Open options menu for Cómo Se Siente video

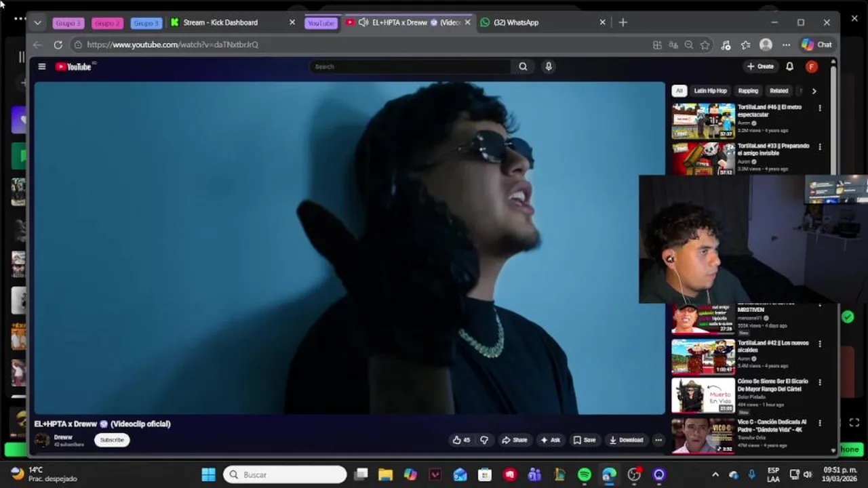(820, 382)
